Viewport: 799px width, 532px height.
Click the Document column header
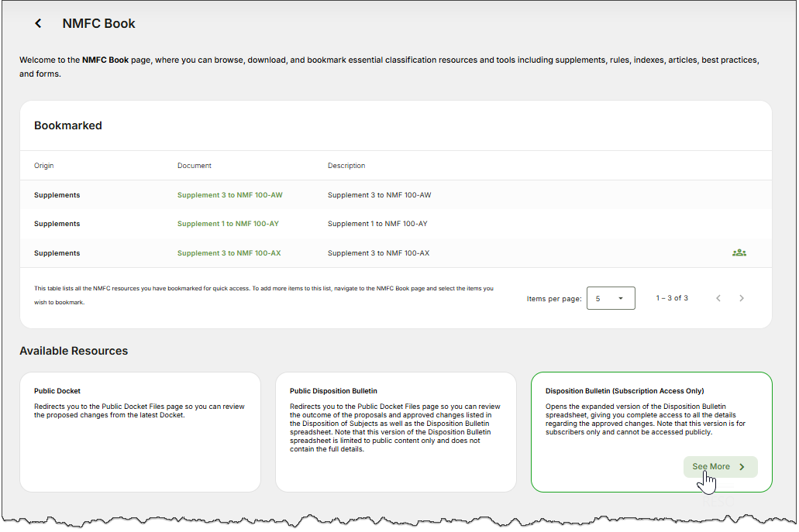pos(194,166)
